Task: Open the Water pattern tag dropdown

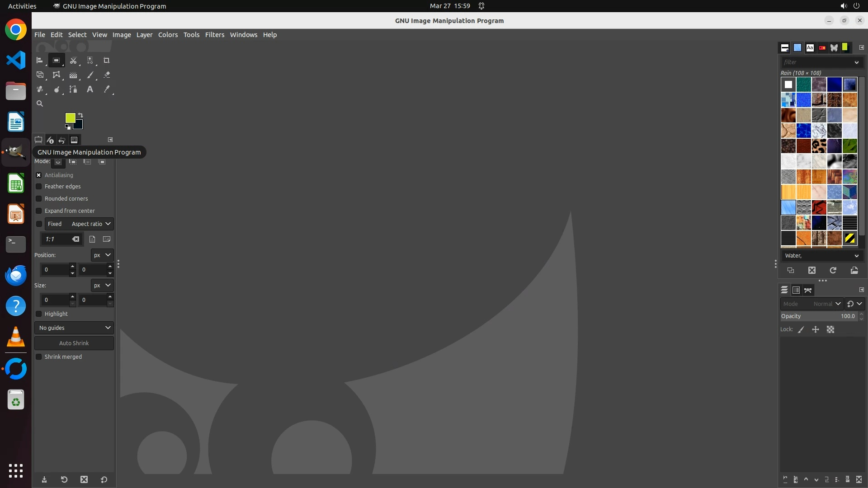Action: coord(821,256)
